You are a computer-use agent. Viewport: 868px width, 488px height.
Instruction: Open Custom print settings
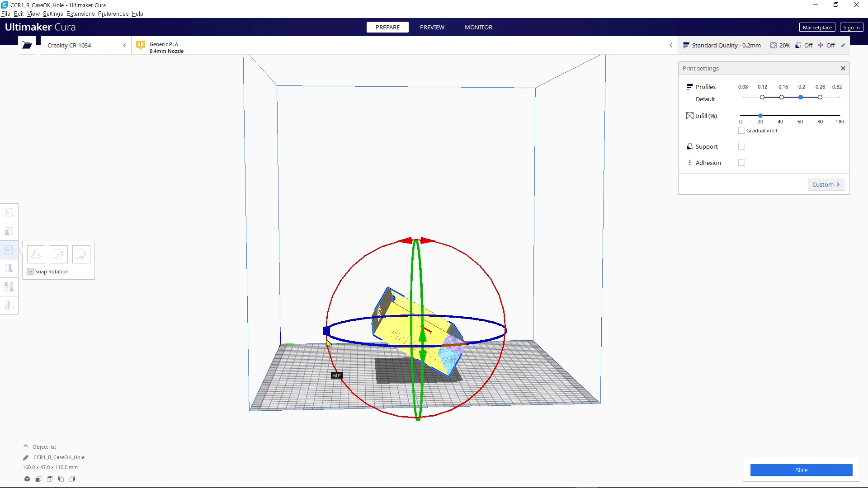[826, 184]
